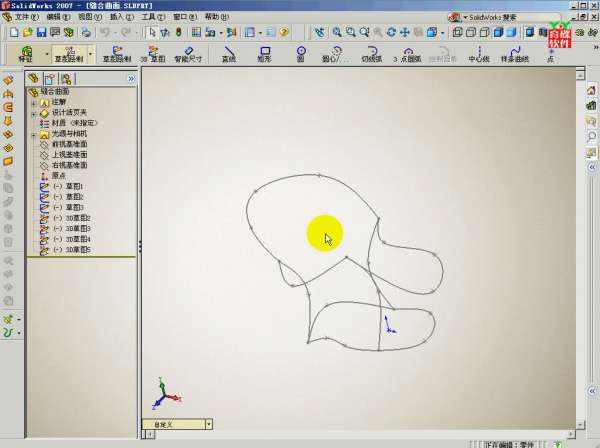The width and height of the screenshot is (600, 448).
Task: Activate the Select arrow cursor tool
Action: coord(152,33)
